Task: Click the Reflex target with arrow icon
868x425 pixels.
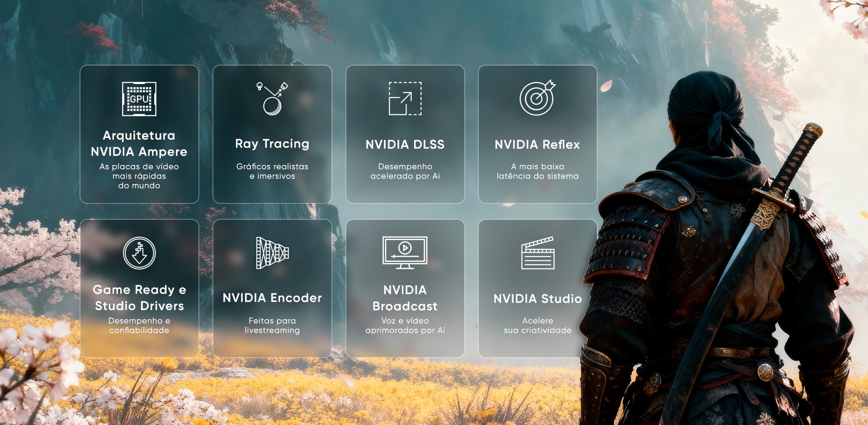Action: [537, 98]
